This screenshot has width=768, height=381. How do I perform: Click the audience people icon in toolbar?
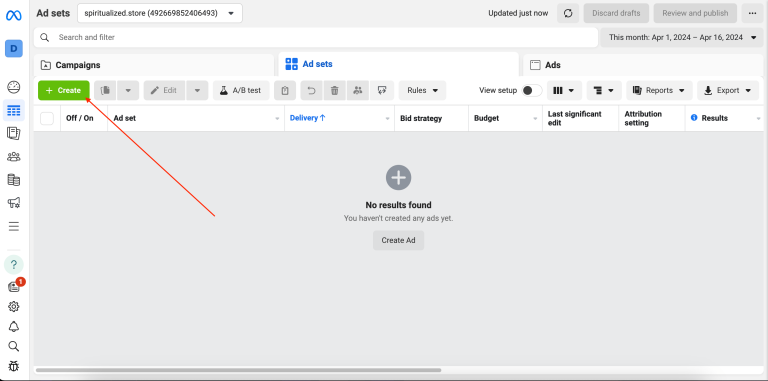tap(358, 91)
